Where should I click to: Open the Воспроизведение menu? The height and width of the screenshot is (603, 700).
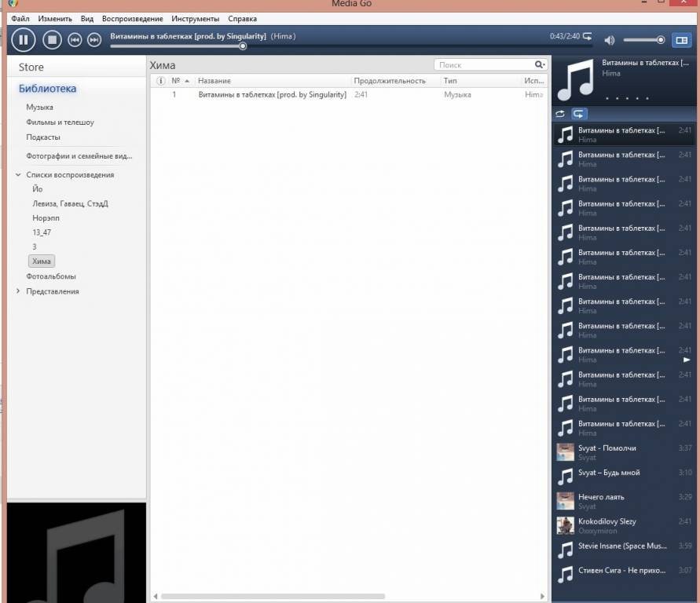tap(132, 19)
